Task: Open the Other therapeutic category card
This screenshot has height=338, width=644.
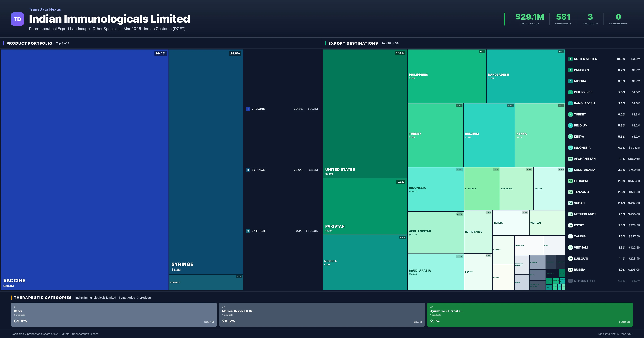Action: (114, 315)
